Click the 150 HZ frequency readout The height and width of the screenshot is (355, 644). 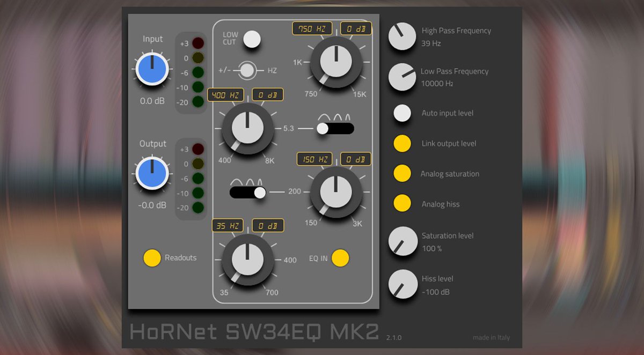315,159
